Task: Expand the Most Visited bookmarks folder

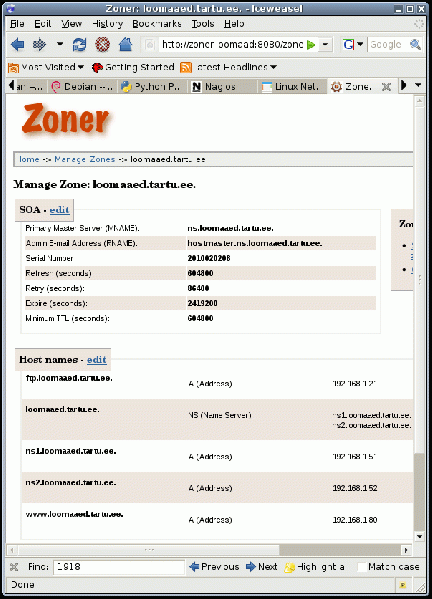Action: coord(46,67)
